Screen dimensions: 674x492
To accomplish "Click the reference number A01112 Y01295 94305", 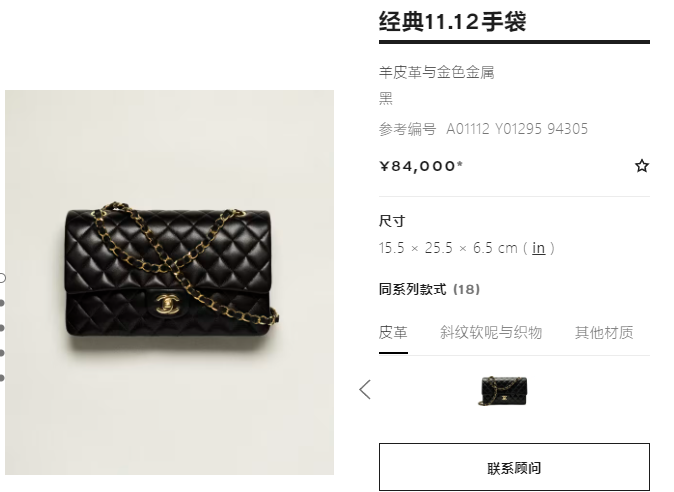I will click(x=517, y=128).
